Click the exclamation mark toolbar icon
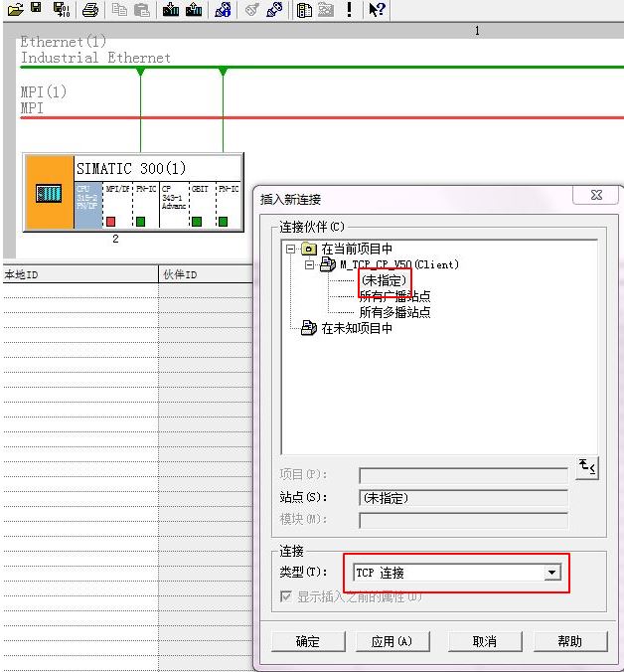 point(350,9)
